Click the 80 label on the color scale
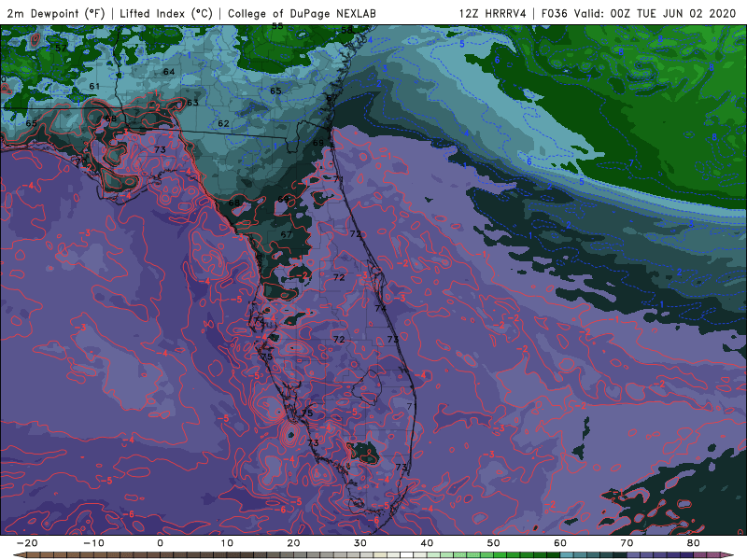The height and width of the screenshot is (560, 747). click(x=694, y=543)
